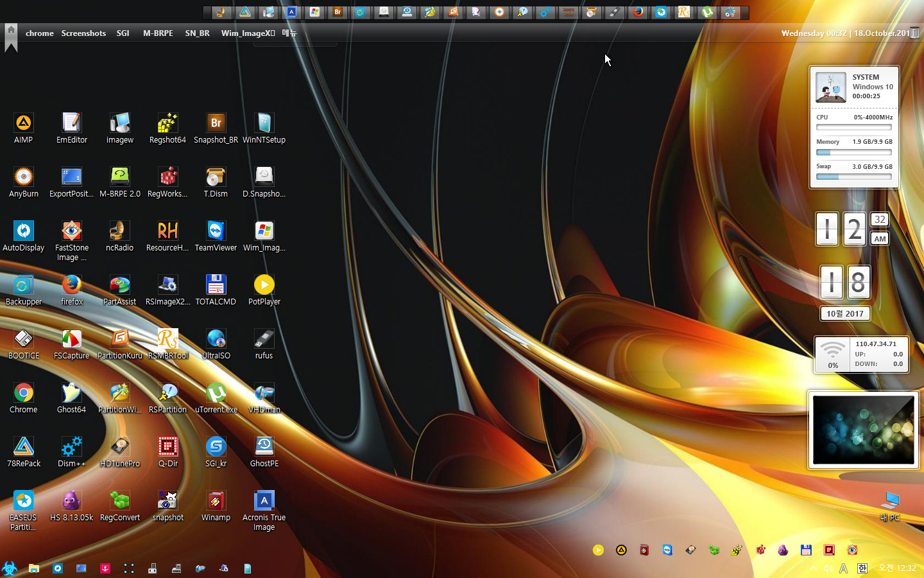This screenshot has width=924, height=578.
Task: Open the imagew desktop shortcut
Action: 120,127
